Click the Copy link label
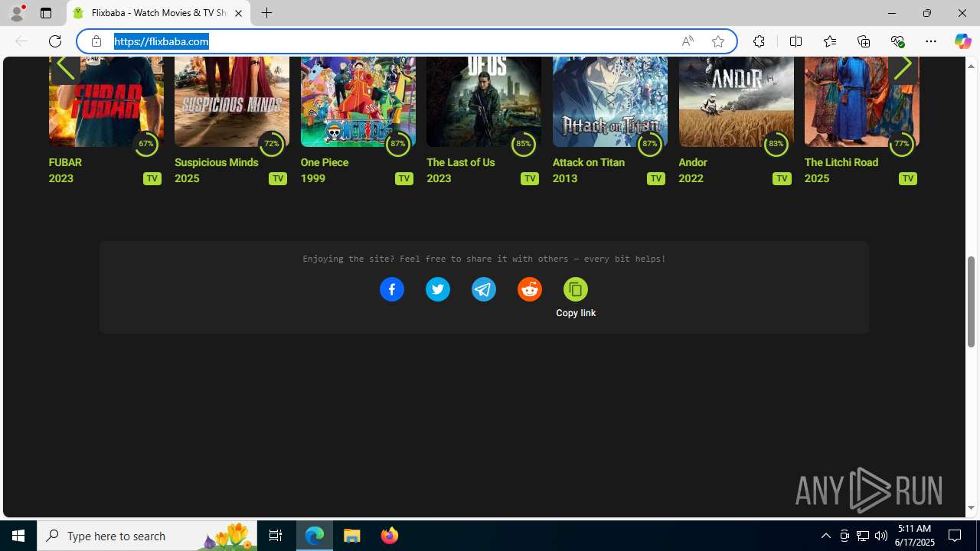This screenshot has height=551, width=980. (x=576, y=313)
